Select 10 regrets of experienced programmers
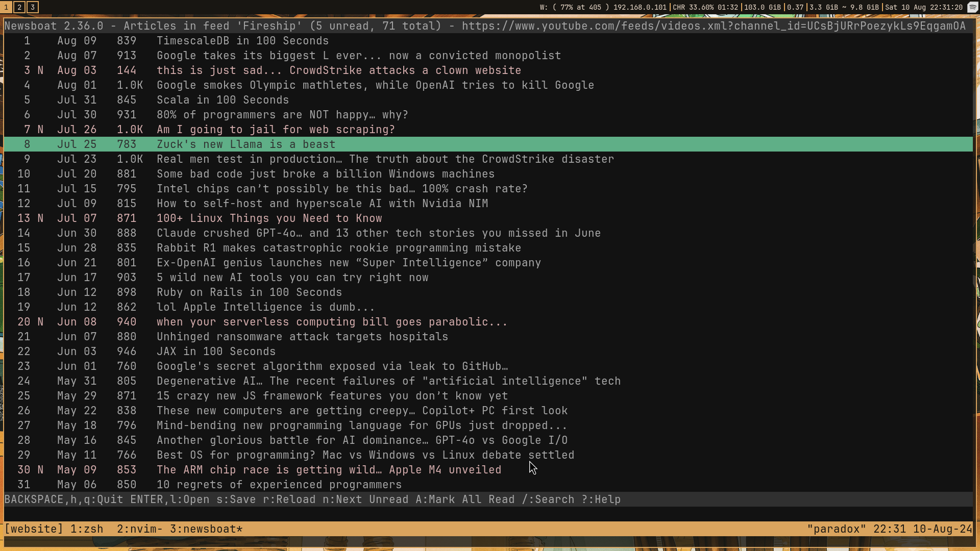The width and height of the screenshot is (980, 551). coord(488,485)
